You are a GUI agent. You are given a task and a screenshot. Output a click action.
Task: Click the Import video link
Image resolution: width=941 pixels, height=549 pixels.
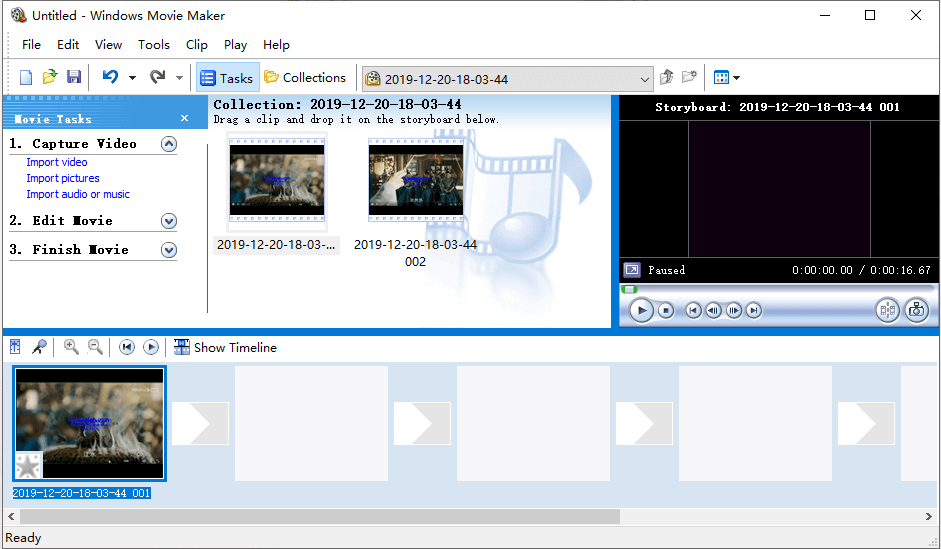coord(57,162)
